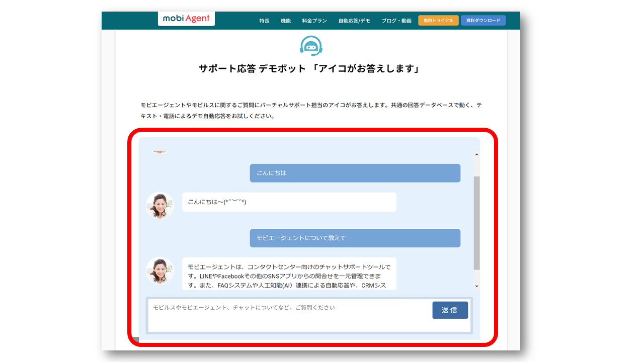Open the 特長 menu item
The image size is (644, 362).
click(x=264, y=21)
